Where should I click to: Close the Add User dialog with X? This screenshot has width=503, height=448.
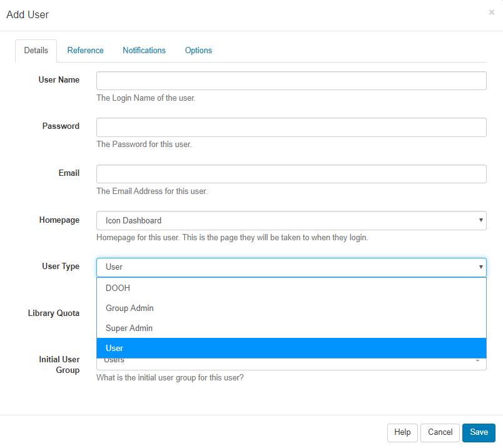click(x=491, y=13)
